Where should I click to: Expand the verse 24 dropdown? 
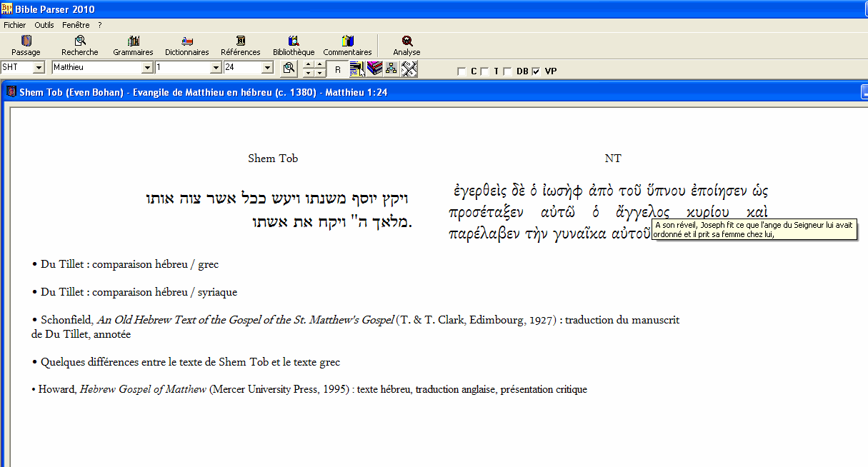pyautogui.click(x=268, y=67)
